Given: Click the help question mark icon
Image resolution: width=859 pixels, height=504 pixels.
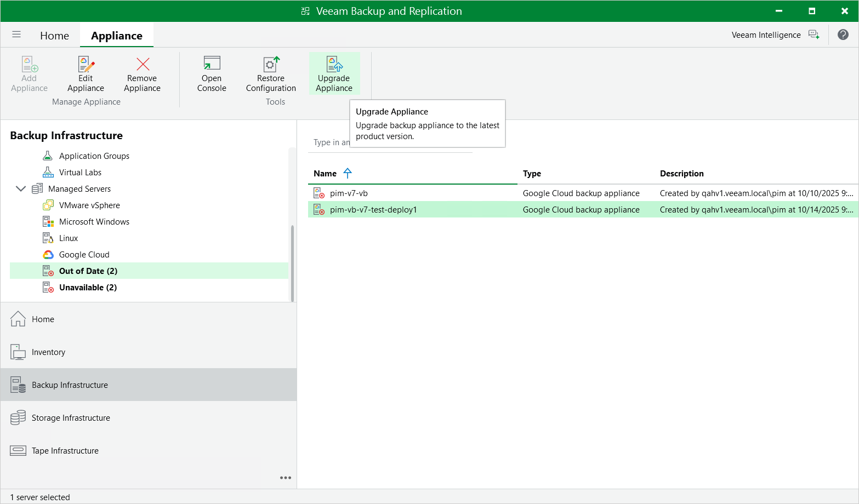Looking at the screenshot, I should coord(843,35).
